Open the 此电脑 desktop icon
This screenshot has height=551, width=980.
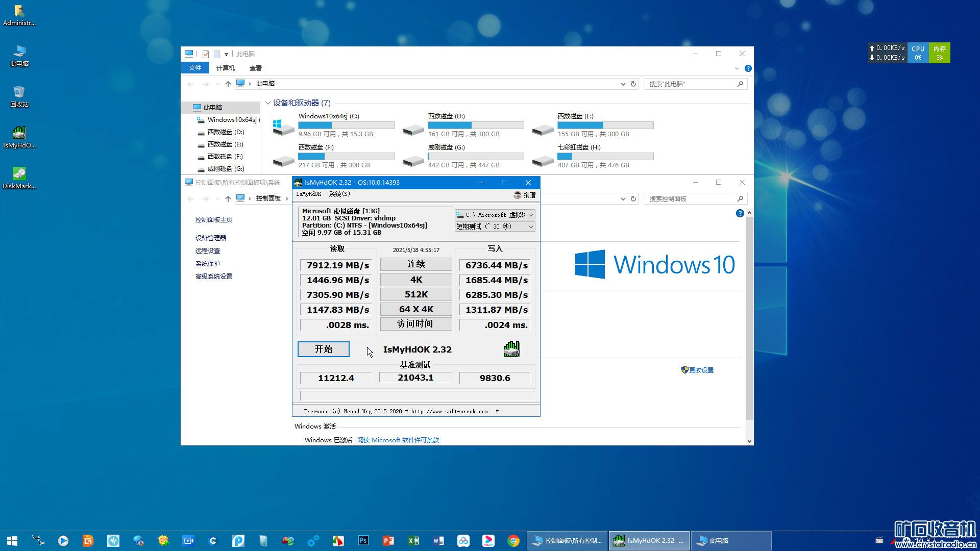pyautogui.click(x=19, y=55)
